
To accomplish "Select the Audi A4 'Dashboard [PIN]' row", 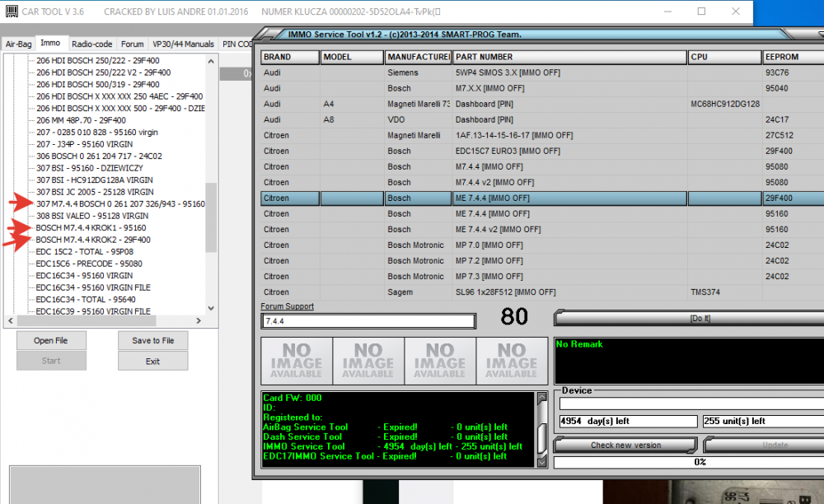I will tap(542, 104).
